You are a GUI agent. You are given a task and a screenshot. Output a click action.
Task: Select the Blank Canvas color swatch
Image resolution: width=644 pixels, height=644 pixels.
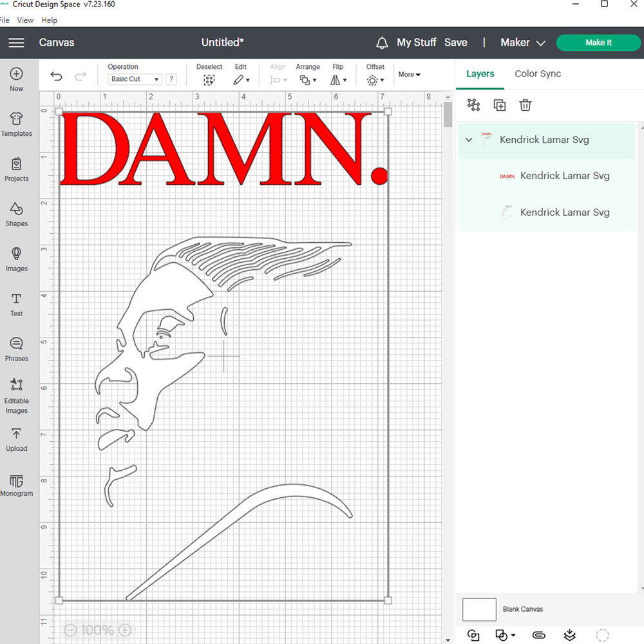479,609
